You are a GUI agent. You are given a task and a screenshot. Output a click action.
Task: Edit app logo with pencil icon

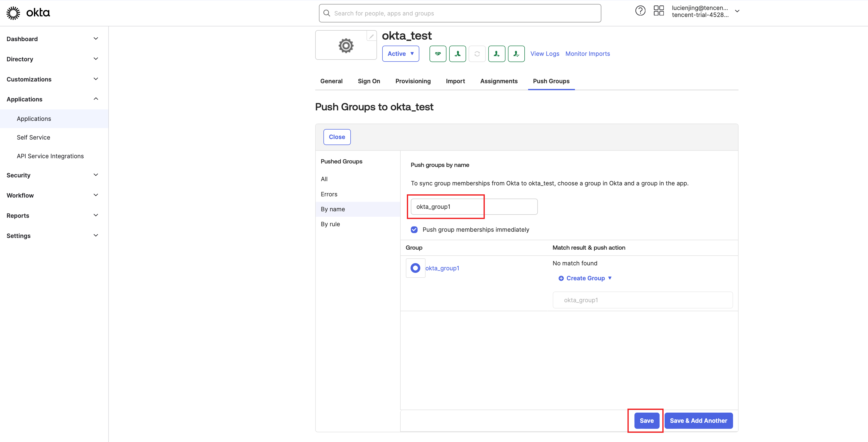tap(371, 36)
